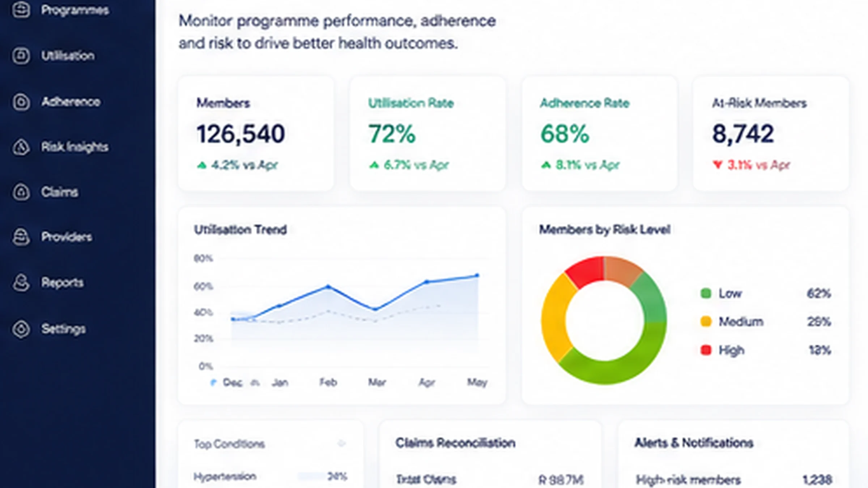
Task: Click the Utilisation sidebar icon
Action: [21, 56]
